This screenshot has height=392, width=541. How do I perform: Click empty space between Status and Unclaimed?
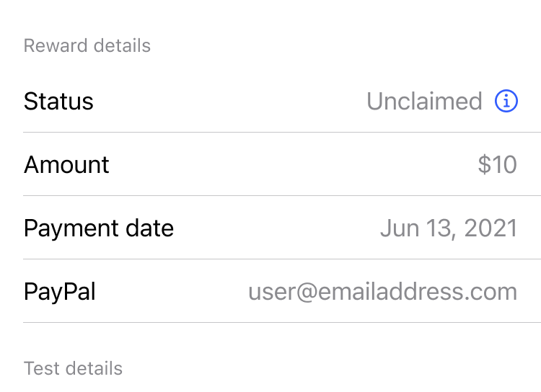coord(231,102)
